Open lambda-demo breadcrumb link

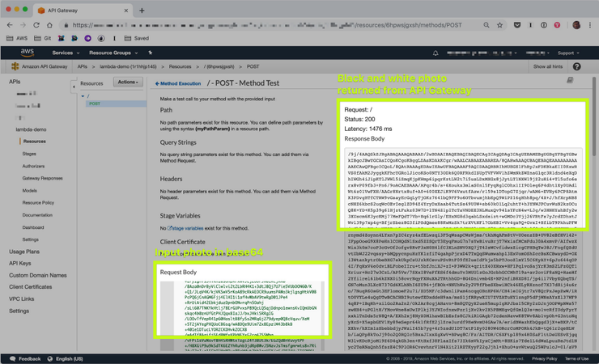(x=128, y=66)
